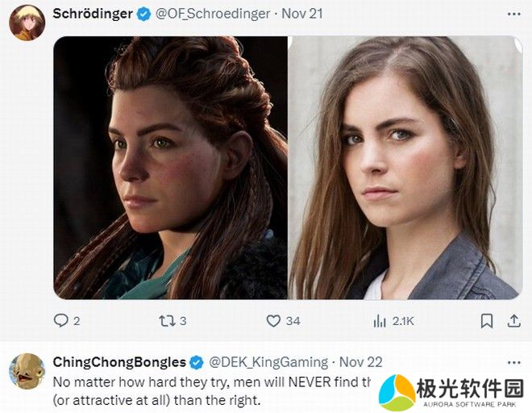Open view analytics showing 2.1K
532x413 pixels.
coord(380,320)
